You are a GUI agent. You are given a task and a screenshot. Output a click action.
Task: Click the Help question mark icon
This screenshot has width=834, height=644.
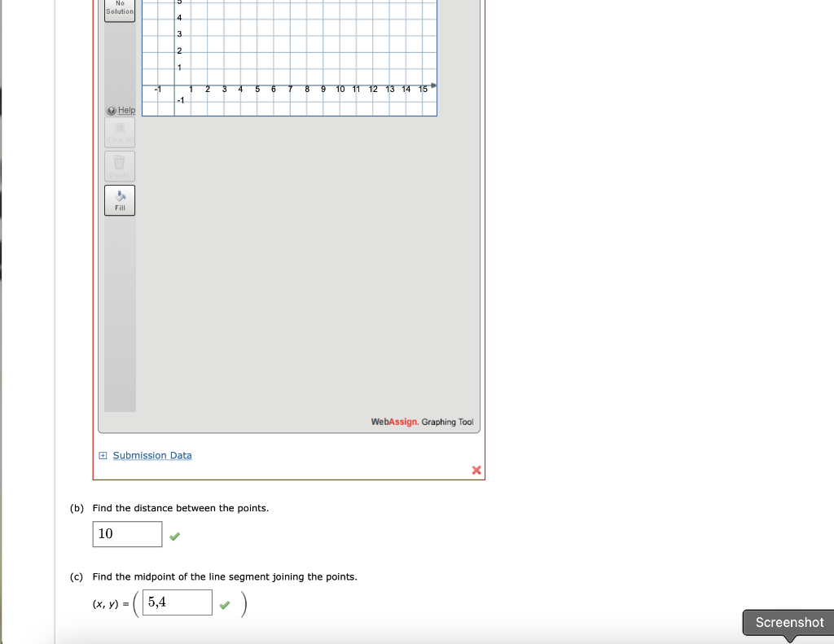click(x=111, y=109)
